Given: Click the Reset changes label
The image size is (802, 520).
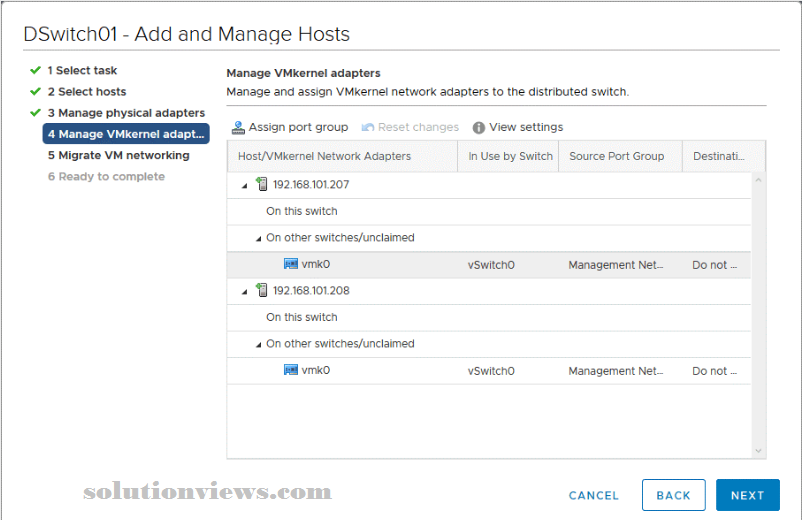Looking at the screenshot, I should pos(418,127).
